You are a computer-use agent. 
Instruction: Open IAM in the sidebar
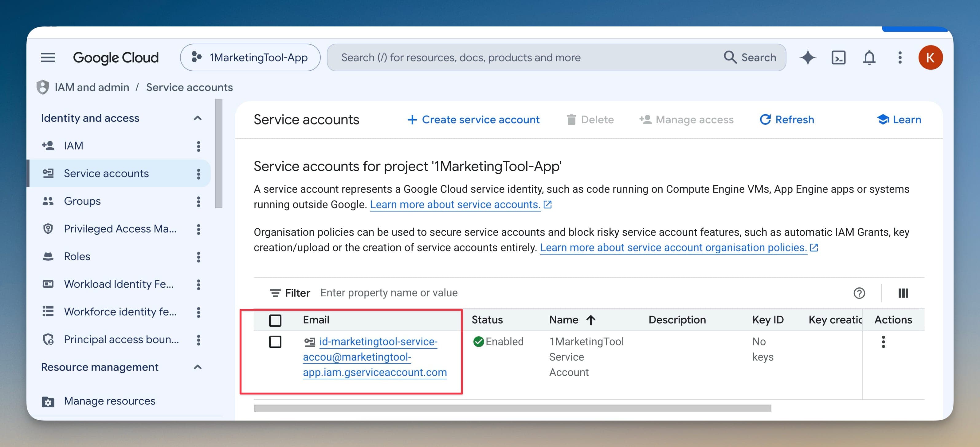[x=73, y=146]
